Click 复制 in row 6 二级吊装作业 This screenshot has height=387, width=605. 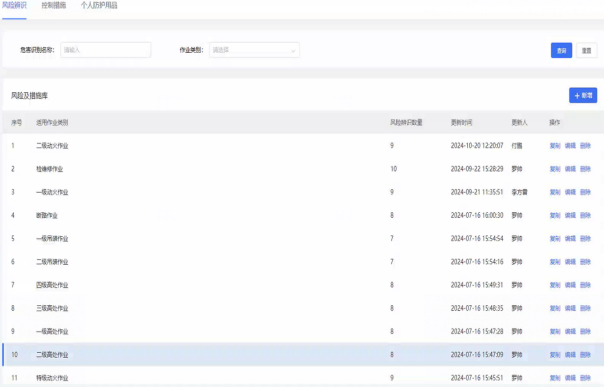[x=555, y=262]
